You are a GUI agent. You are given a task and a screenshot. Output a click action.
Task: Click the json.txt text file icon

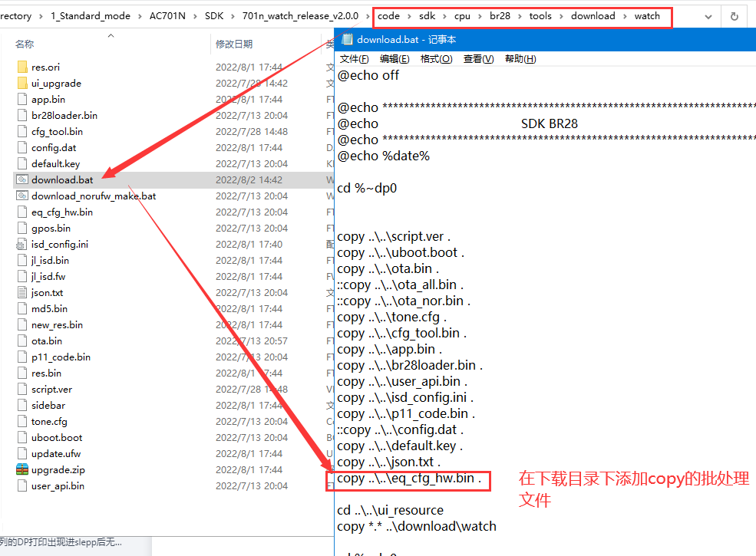[22, 292]
